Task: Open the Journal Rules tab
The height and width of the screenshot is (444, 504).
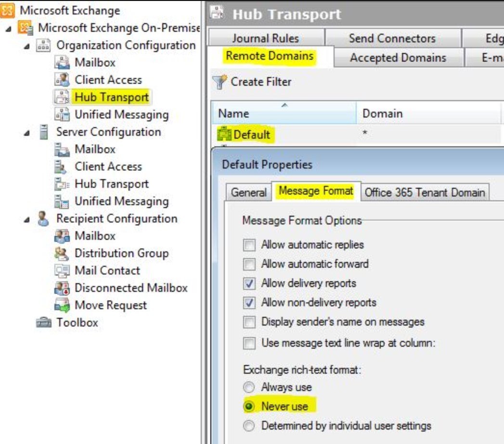Action: tap(266, 38)
